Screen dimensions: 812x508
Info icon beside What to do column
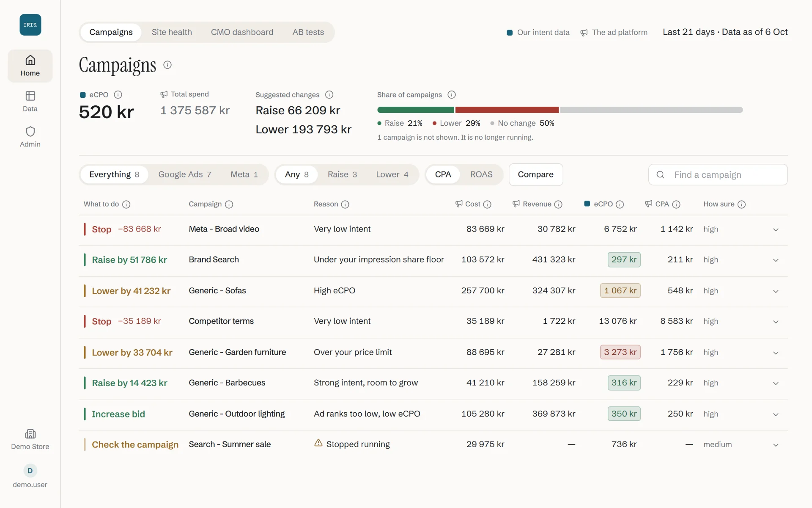point(126,204)
